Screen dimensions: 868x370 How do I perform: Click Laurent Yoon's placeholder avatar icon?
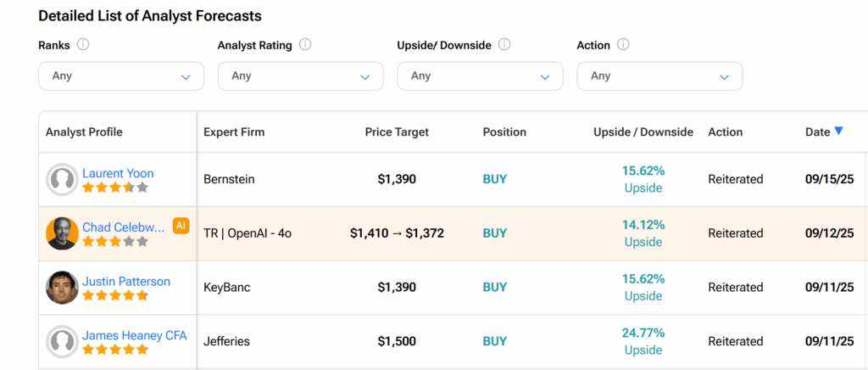pos(62,180)
